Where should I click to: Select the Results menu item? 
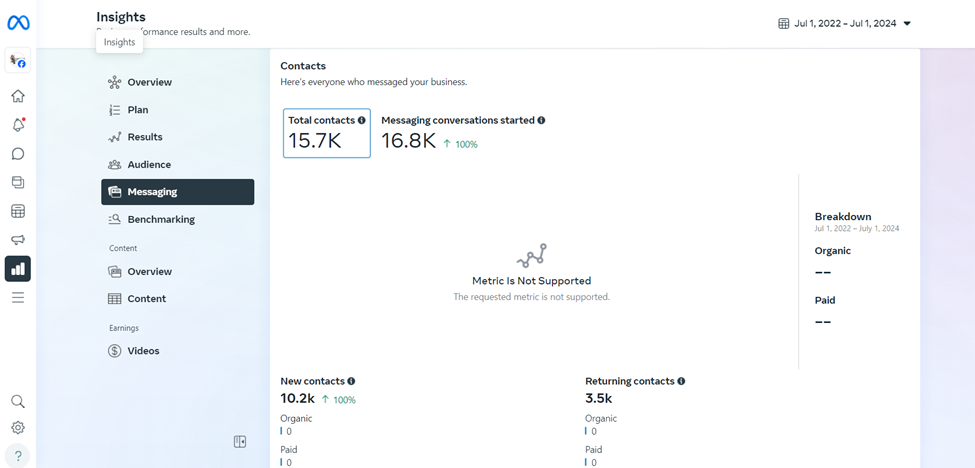144,137
